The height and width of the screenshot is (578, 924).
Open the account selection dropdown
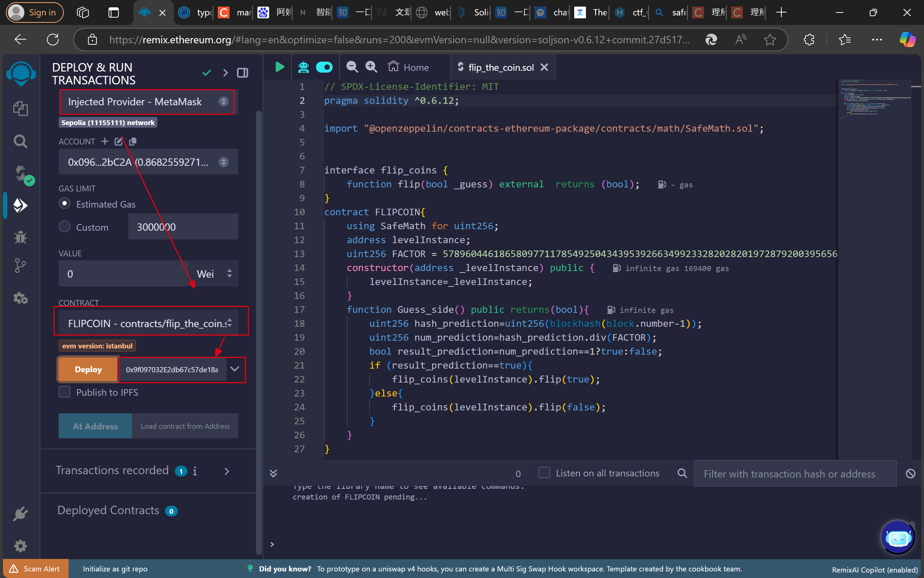(148, 162)
